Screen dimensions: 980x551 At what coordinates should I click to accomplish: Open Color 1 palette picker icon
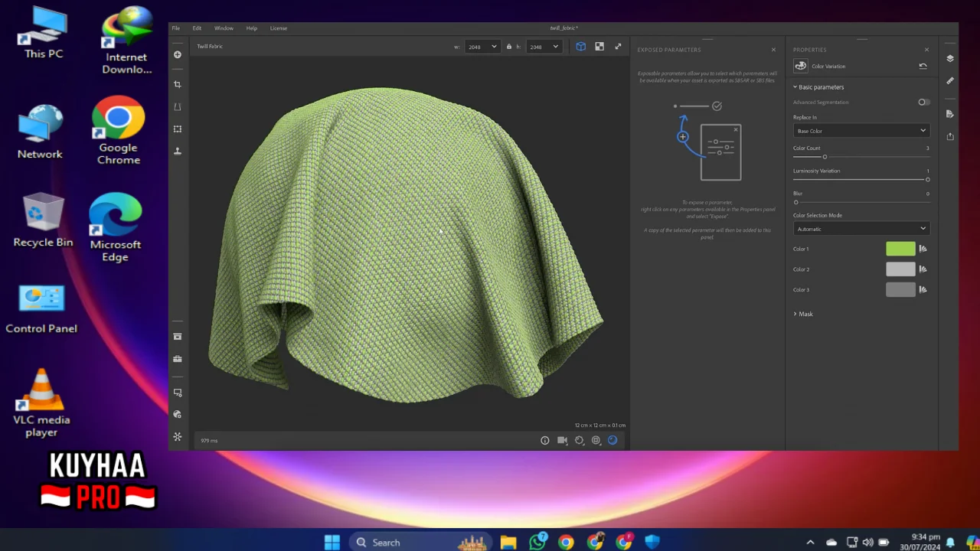(923, 249)
